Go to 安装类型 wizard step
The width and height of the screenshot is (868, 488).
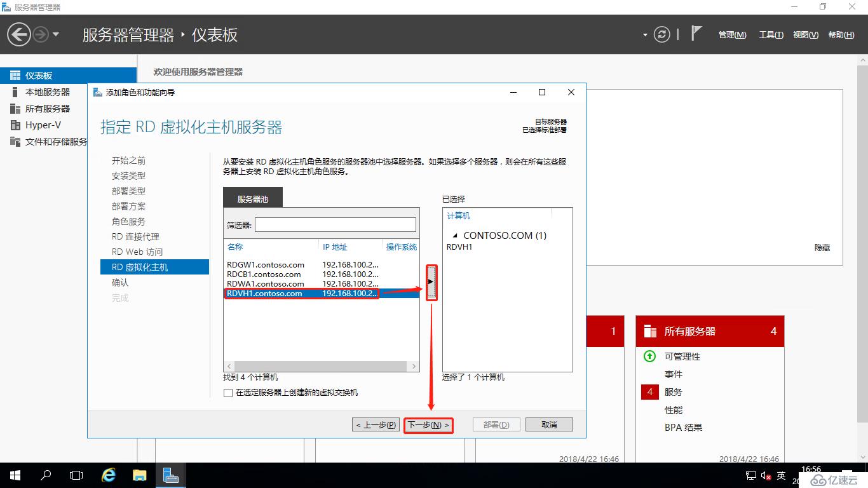tap(128, 175)
